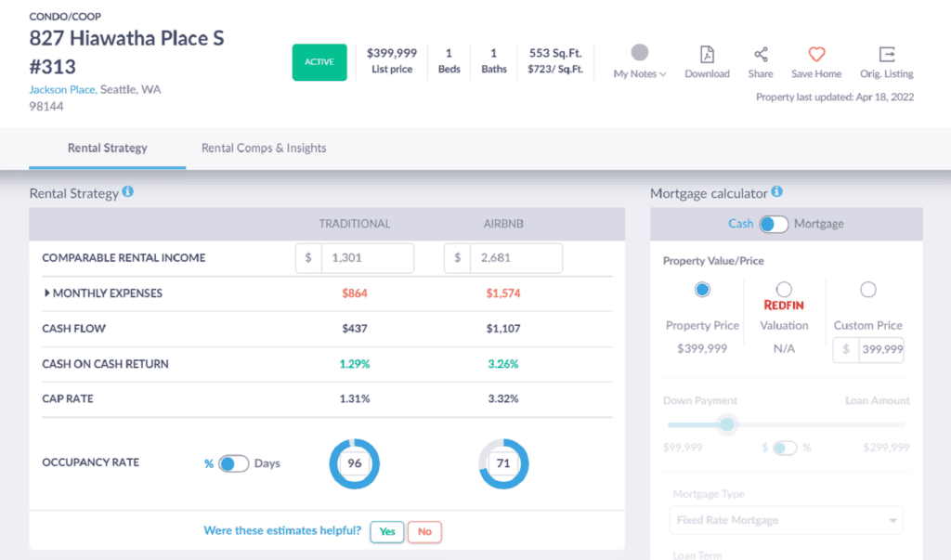Click the Download PDF icon
This screenshot has height=560, width=951.
pos(707,55)
